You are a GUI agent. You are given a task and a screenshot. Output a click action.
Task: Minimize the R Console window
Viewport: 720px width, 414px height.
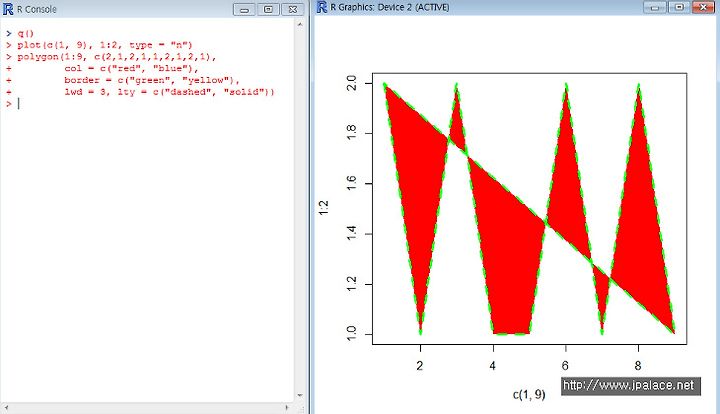(244, 9)
